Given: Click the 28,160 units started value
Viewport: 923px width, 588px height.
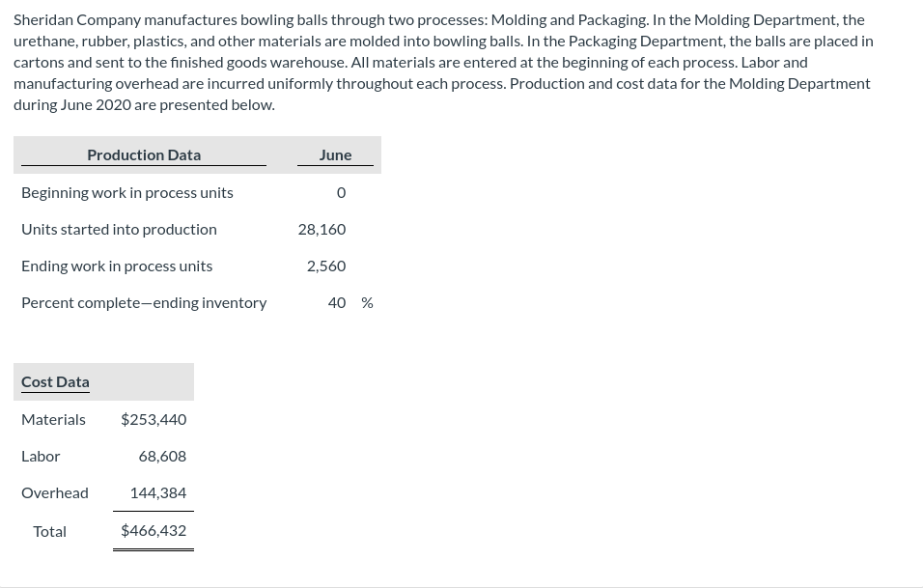Looking at the screenshot, I should point(322,229).
